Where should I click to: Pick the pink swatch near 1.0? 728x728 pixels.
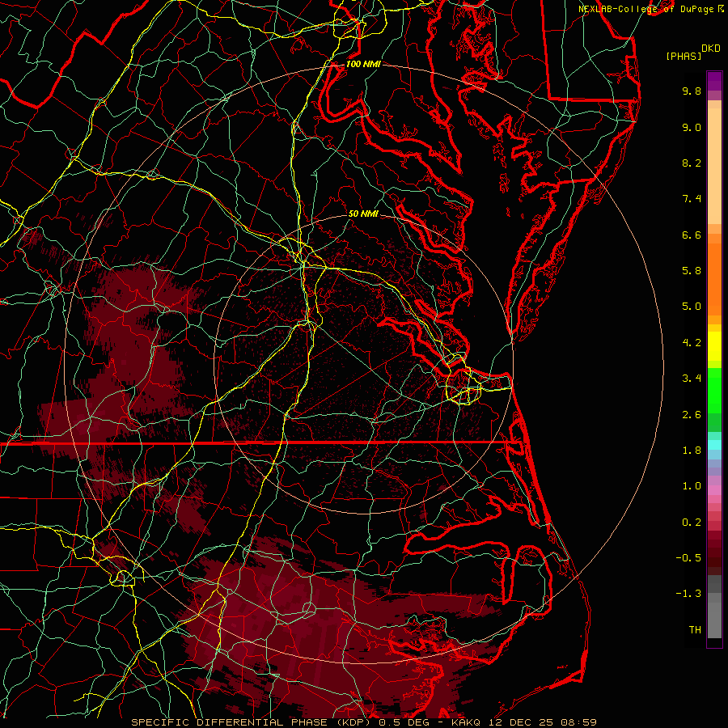click(714, 490)
